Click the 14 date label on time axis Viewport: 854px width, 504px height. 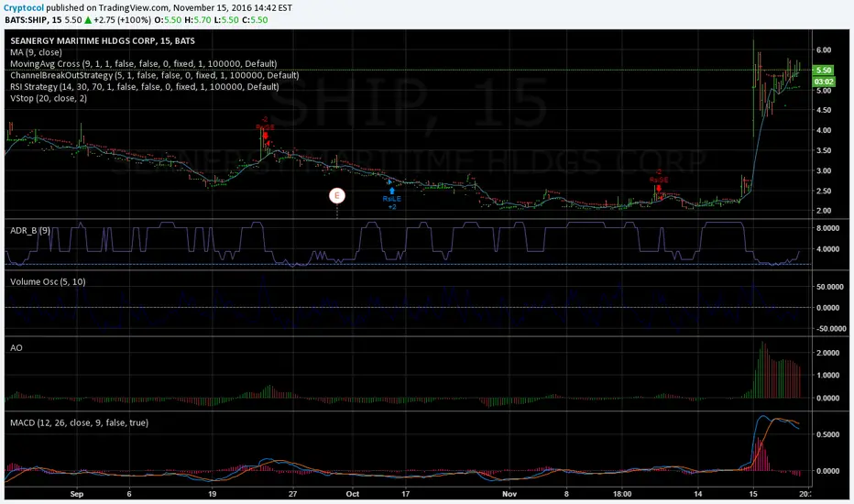[698, 494]
